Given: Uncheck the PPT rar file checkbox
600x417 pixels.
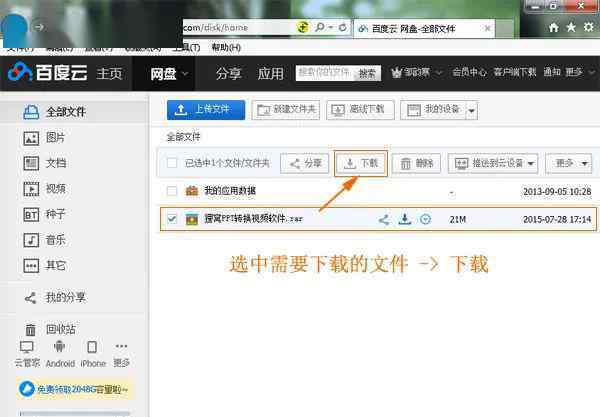Looking at the screenshot, I should [x=172, y=219].
